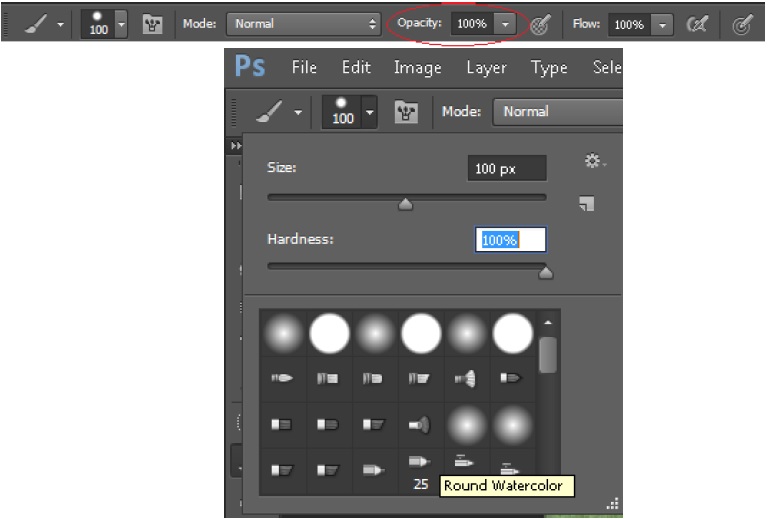Image resolution: width=768 pixels, height=519 pixels.
Task: Toggle the Brush panel icon in top bar
Action: (154, 22)
